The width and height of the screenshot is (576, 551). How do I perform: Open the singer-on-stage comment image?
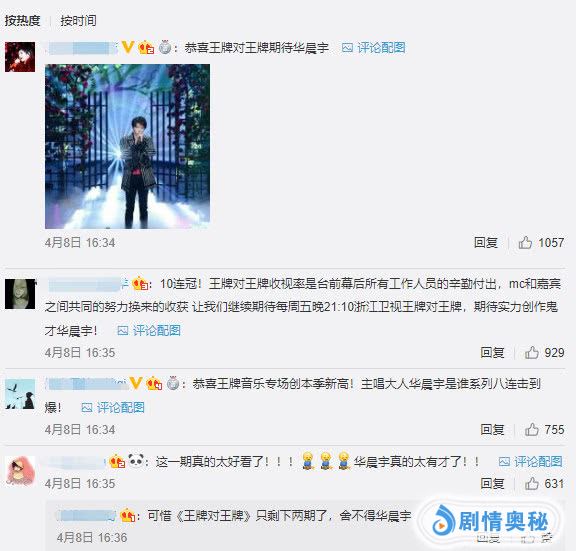[127, 146]
